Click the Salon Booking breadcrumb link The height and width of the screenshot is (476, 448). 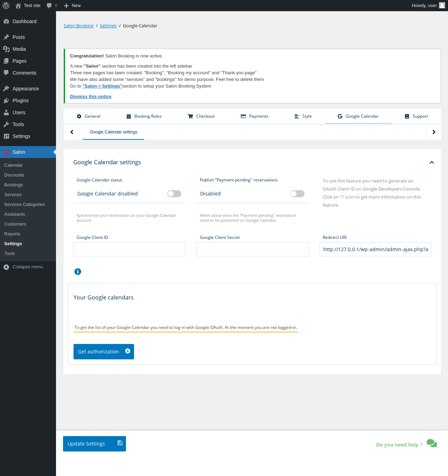(78, 26)
